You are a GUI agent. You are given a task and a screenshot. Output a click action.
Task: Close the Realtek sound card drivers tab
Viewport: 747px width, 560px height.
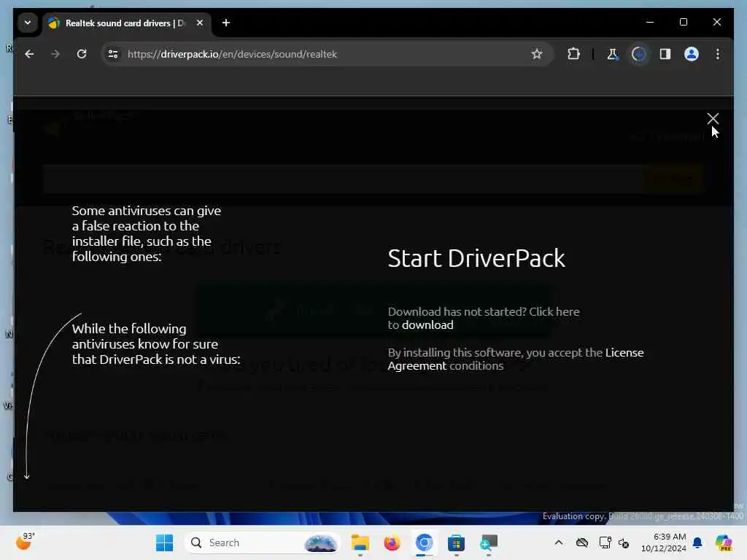(x=200, y=23)
